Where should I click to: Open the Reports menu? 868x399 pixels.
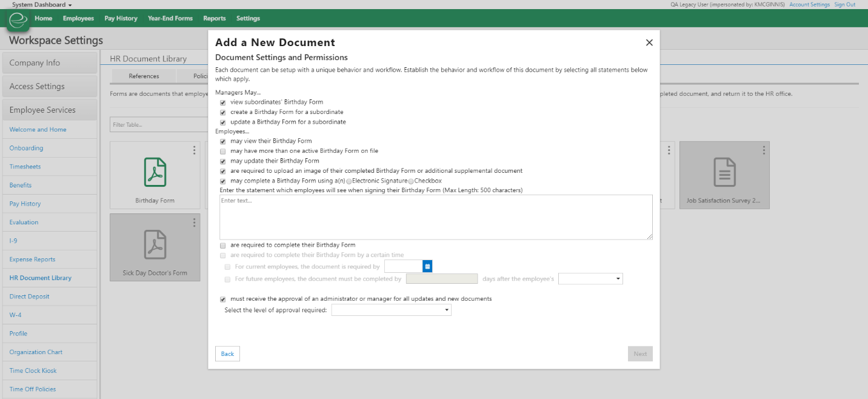click(215, 18)
